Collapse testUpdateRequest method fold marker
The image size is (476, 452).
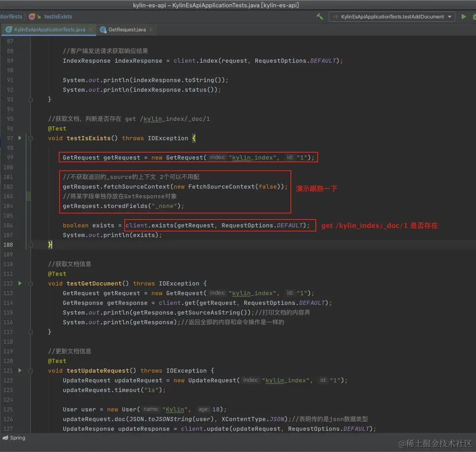click(x=30, y=371)
